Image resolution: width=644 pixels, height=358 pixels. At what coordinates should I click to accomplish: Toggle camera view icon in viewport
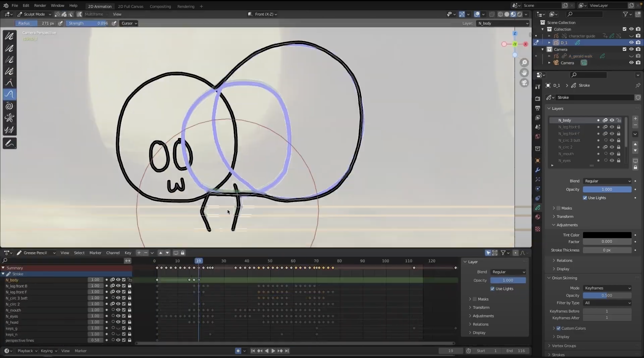click(x=524, y=83)
